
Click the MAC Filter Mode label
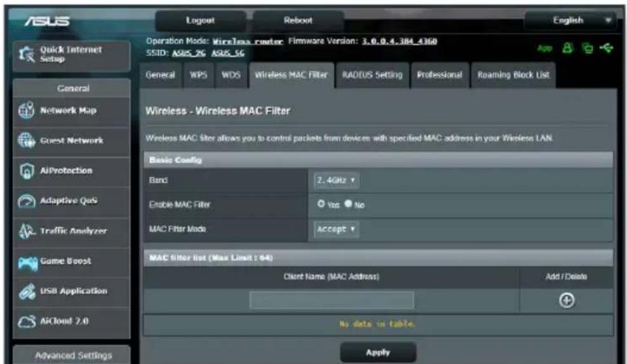[177, 229]
